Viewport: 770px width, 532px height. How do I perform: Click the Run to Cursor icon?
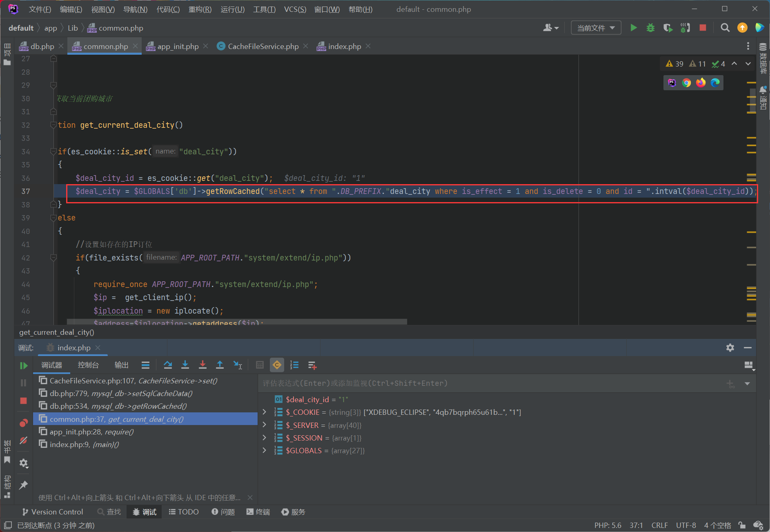tap(237, 365)
